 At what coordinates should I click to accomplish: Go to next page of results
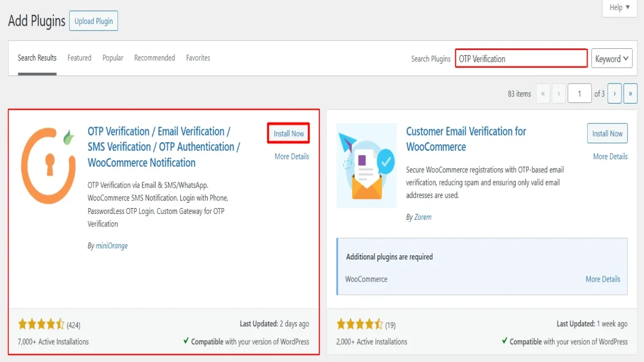tap(614, 93)
